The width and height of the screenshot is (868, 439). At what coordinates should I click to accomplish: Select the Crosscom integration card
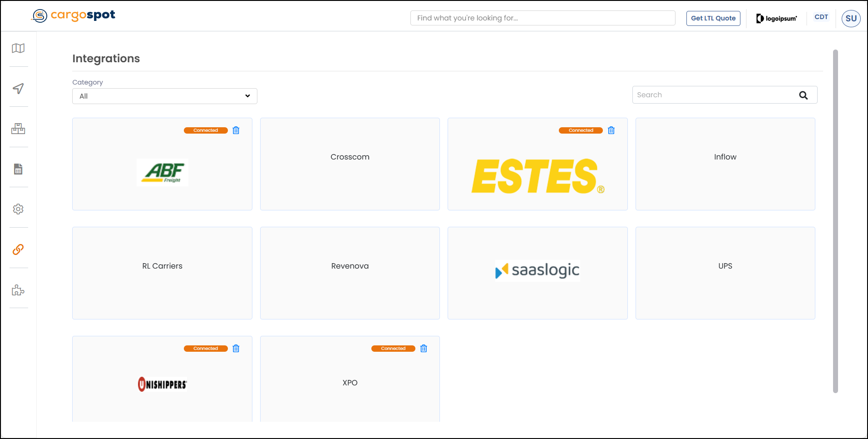tap(350, 164)
